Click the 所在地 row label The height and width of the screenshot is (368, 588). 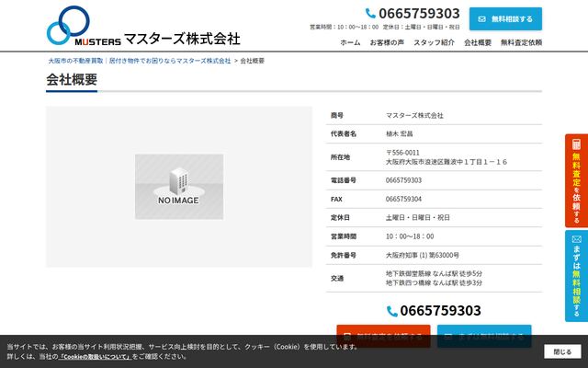340,157
